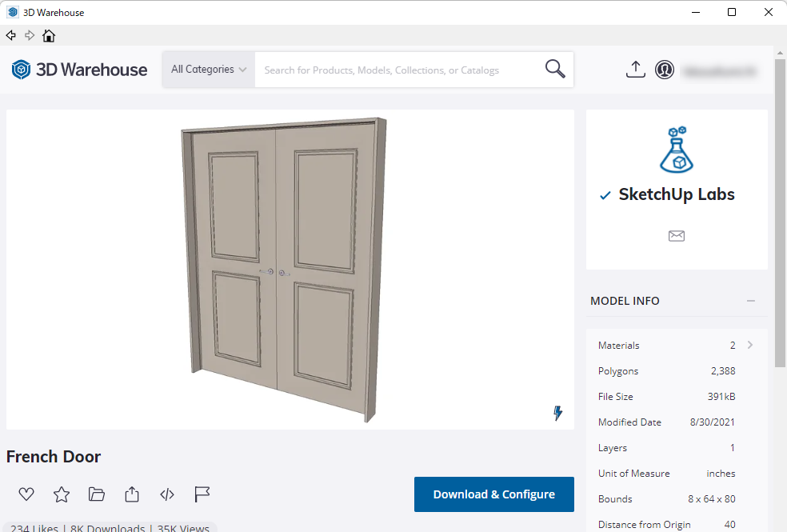787x532 pixels.
Task: Click the envelope message icon
Action: (x=677, y=236)
